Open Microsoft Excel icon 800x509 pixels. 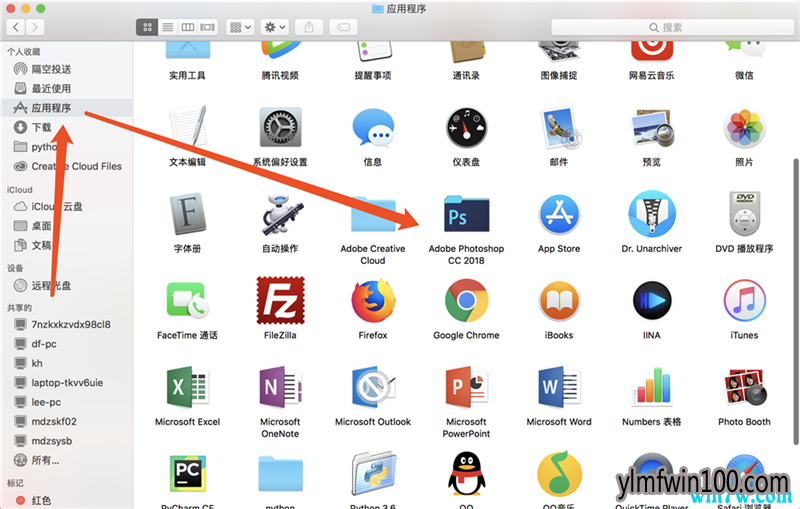pos(187,388)
